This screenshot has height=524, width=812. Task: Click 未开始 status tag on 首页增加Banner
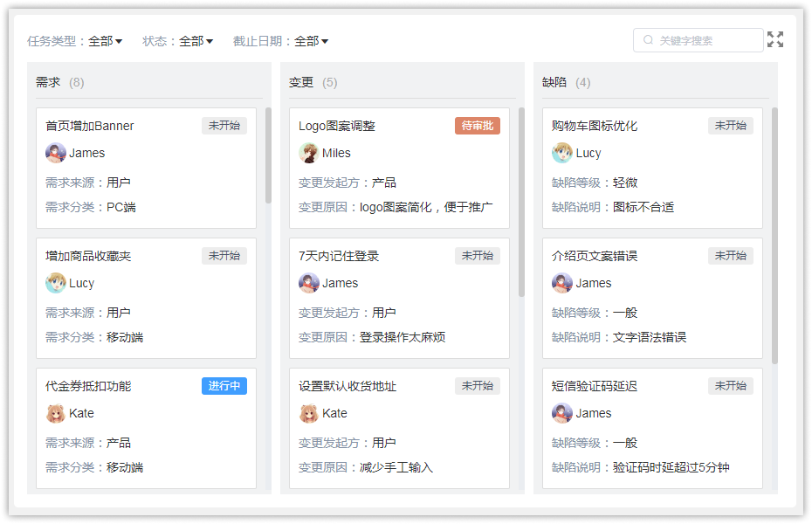pyautogui.click(x=224, y=126)
